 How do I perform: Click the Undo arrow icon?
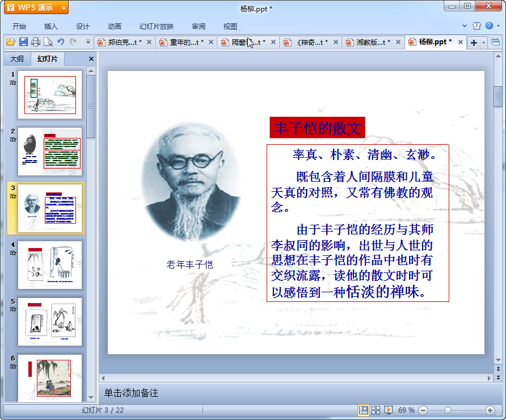coord(61,42)
